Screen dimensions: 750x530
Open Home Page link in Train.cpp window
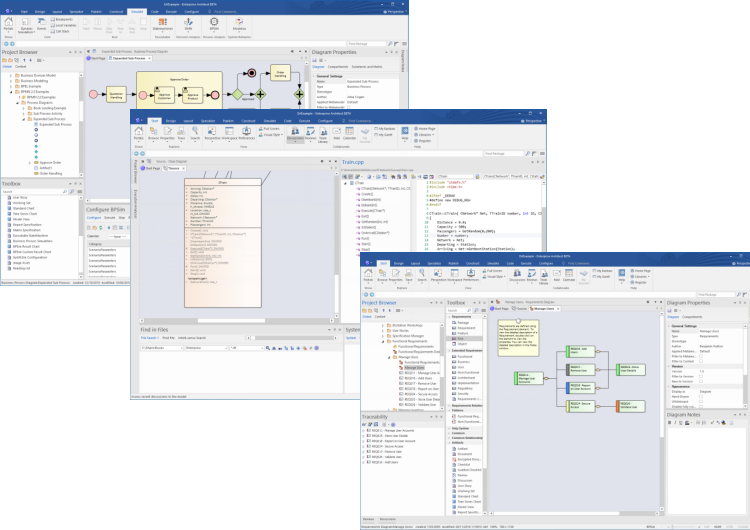(425, 129)
